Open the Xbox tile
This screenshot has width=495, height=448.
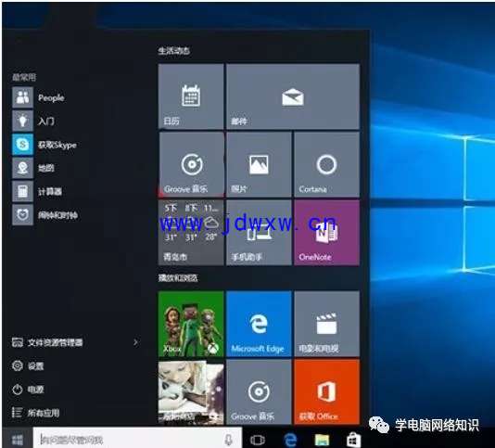(x=191, y=324)
